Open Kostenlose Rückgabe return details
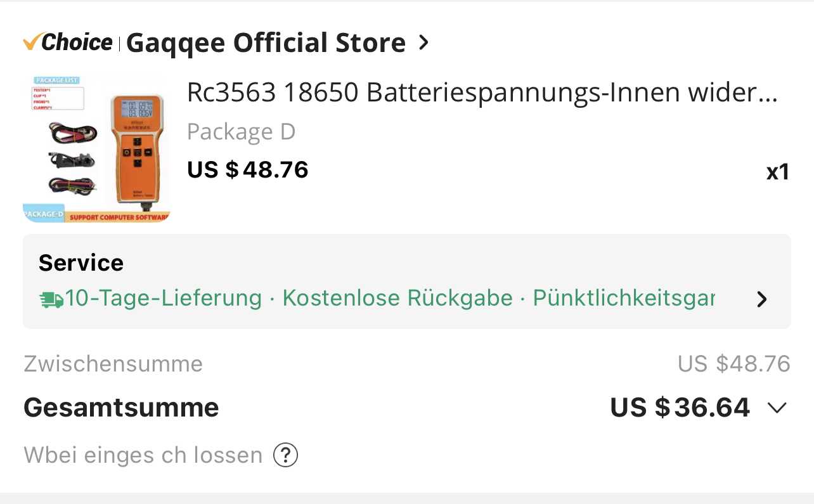The height and width of the screenshot is (504, 814). coord(397,298)
